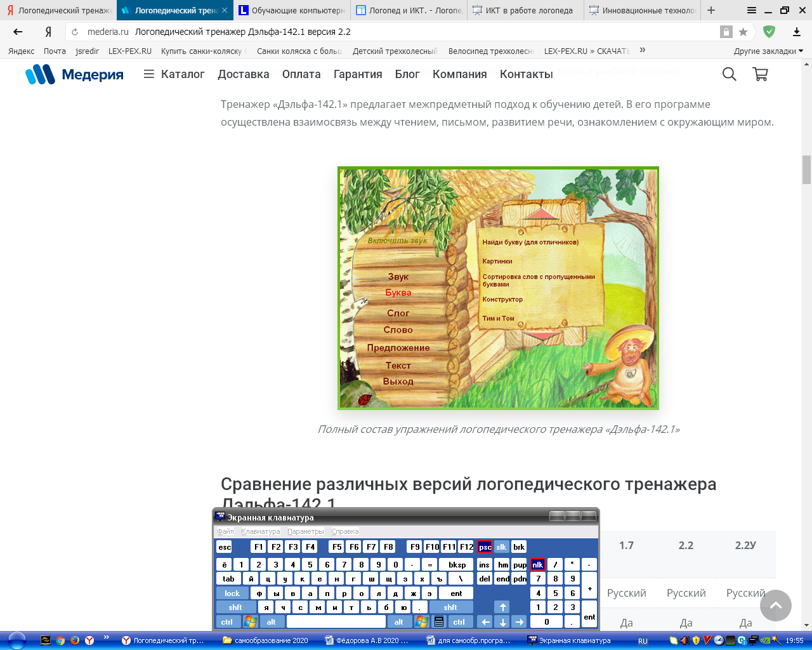
Task: Open the shopping cart icon
Action: point(760,74)
